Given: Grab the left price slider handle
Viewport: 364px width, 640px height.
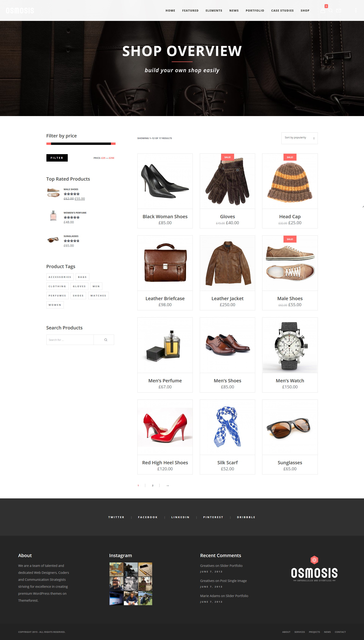Looking at the screenshot, I should click(x=48, y=143).
